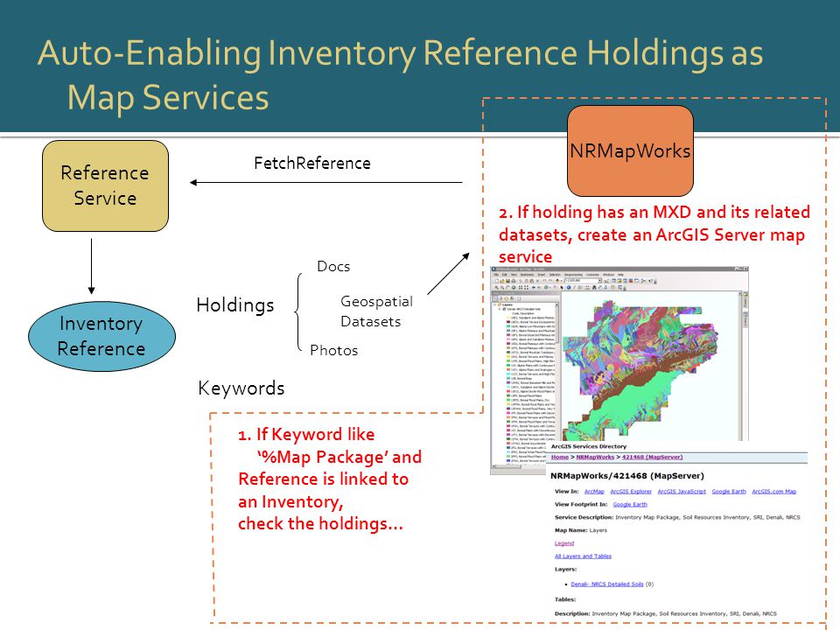The height and width of the screenshot is (630, 840).
Task: Open the NRMapWorks breadcrumb link
Action: (x=595, y=457)
